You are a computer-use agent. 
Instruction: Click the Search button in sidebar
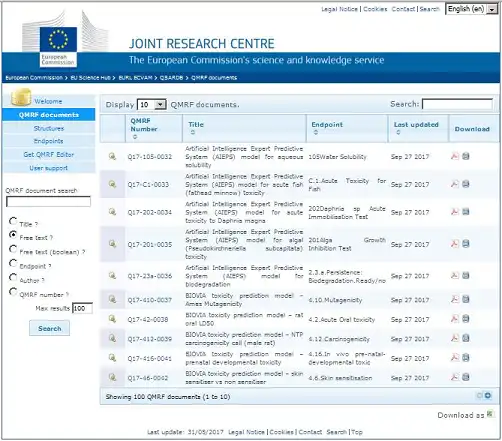[x=49, y=328]
